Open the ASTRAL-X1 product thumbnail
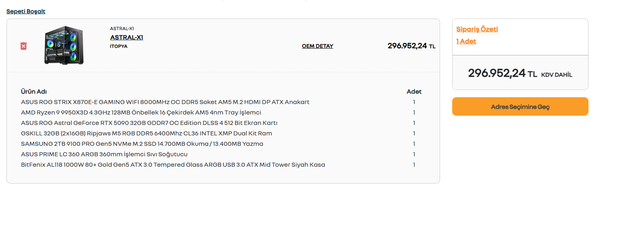 click(x=64, y=45)
